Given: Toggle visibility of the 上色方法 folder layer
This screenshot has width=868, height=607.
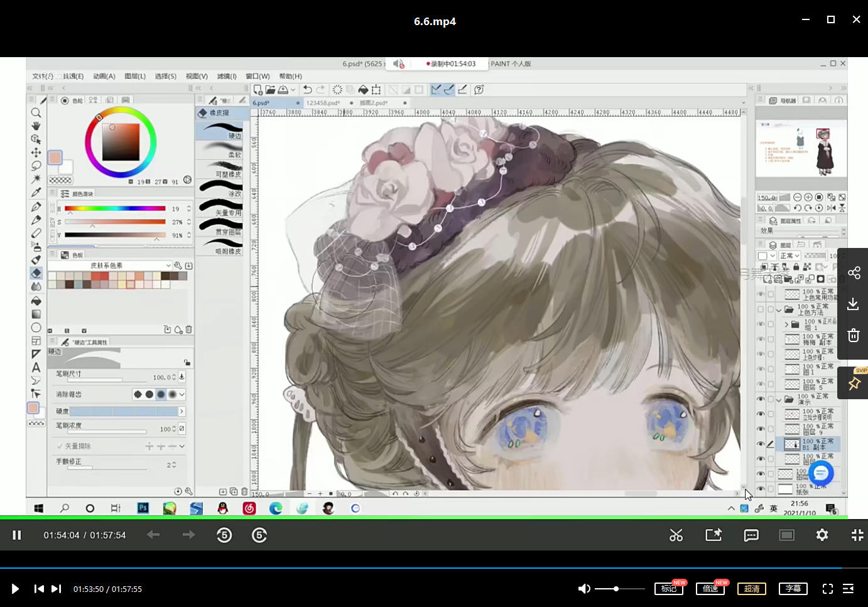Looking at the screenshot, I should tap(761, 309).
